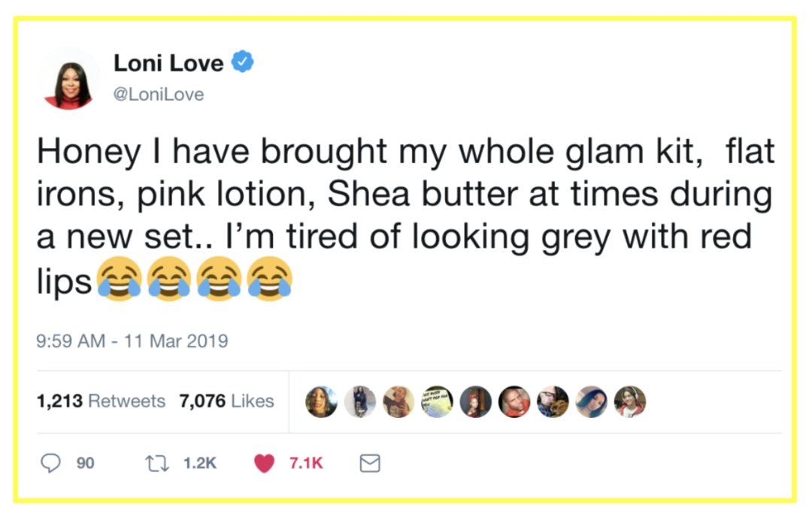Open first liker avatar in the row
The width and height of the screenshot is (812, 521).
(x=321, y=402)
